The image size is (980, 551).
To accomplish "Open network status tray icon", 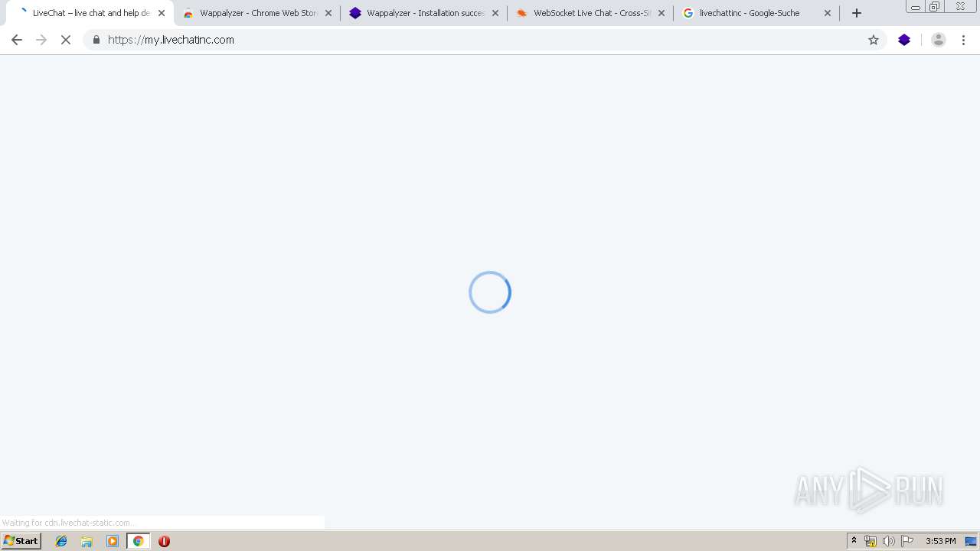I will click(x=871, y=541).
